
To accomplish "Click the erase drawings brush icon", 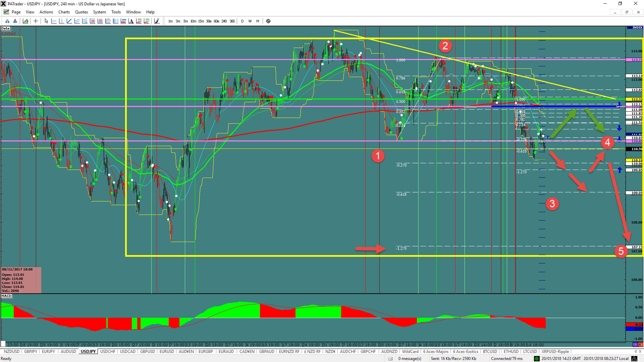I will (157, 21).
